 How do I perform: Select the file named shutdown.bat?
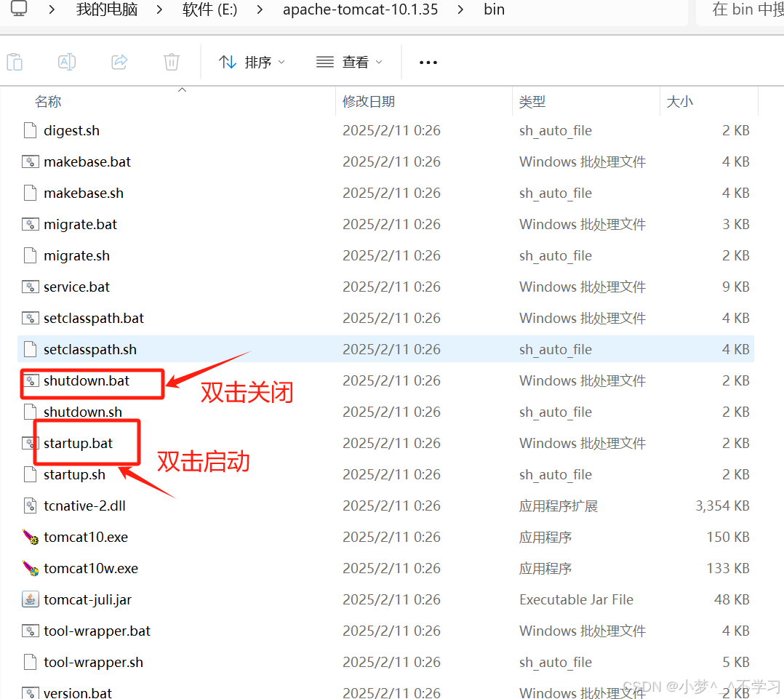[87, 380]
